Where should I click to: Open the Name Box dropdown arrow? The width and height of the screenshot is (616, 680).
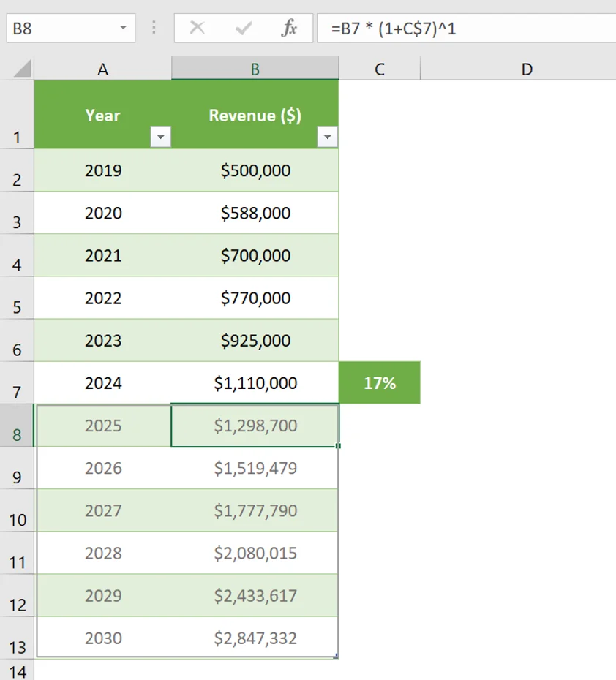coord(121,29)
